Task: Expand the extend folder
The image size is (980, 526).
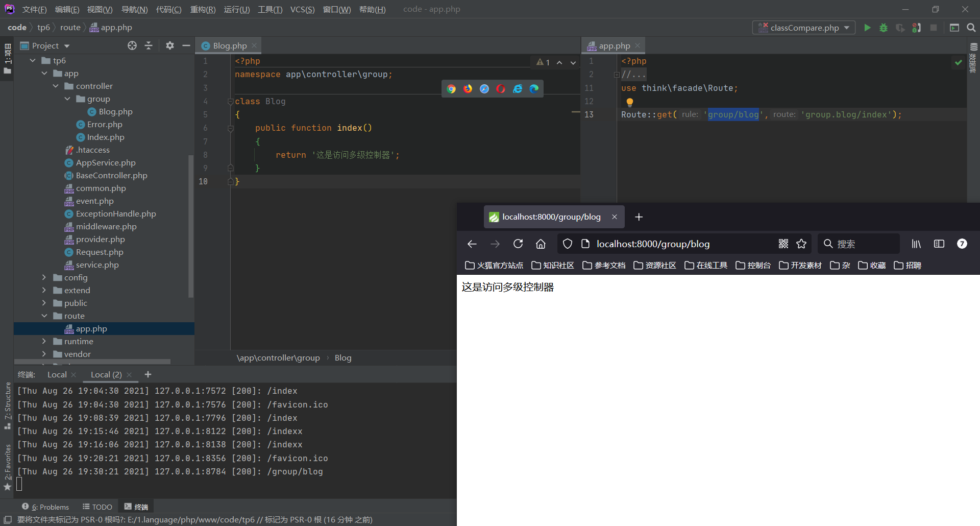Action: click(x=44, y=290)
